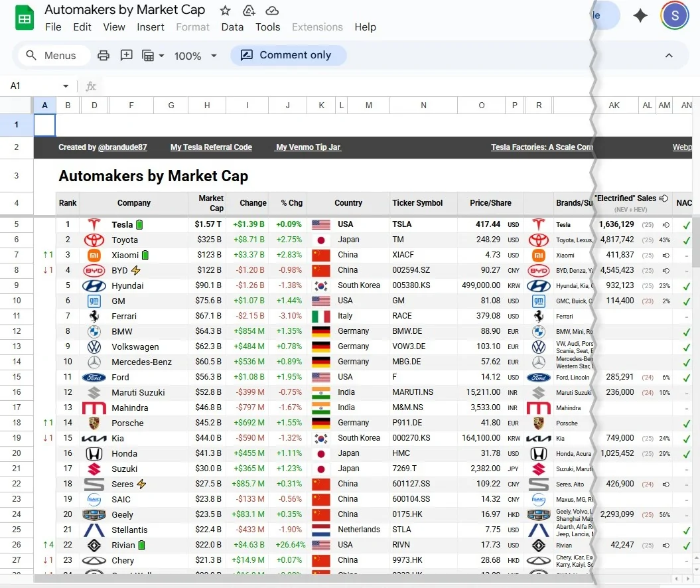Follow the @brandude87 creator link
700x588 pixels.
tap(122, 147)
